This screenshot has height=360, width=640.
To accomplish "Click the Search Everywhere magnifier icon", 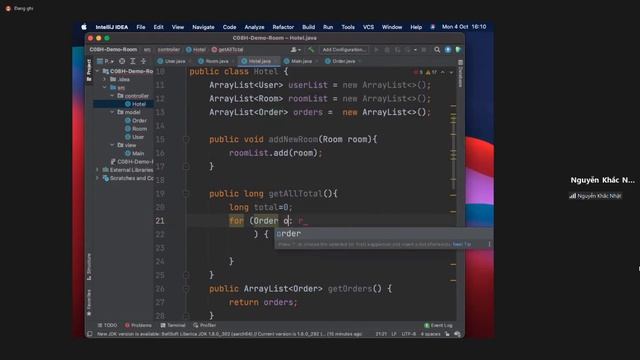I will [437, 50].
